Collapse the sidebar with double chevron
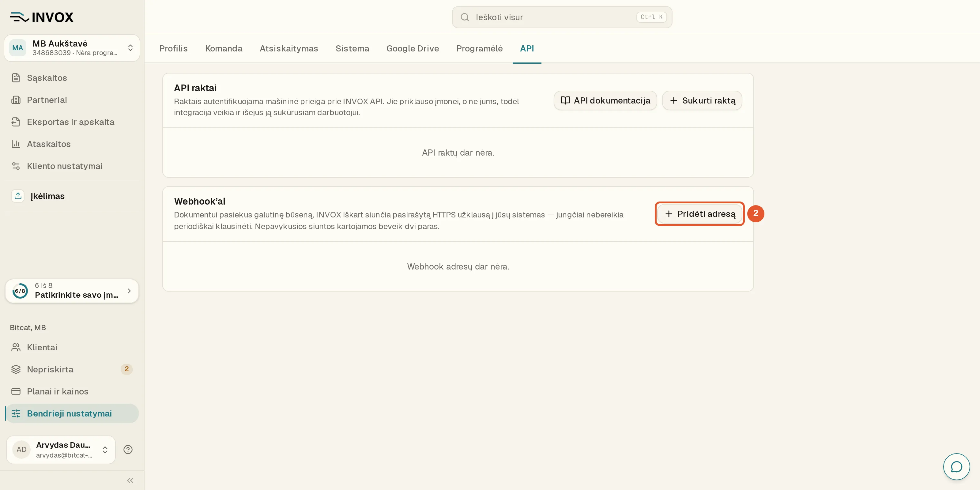 130,481
